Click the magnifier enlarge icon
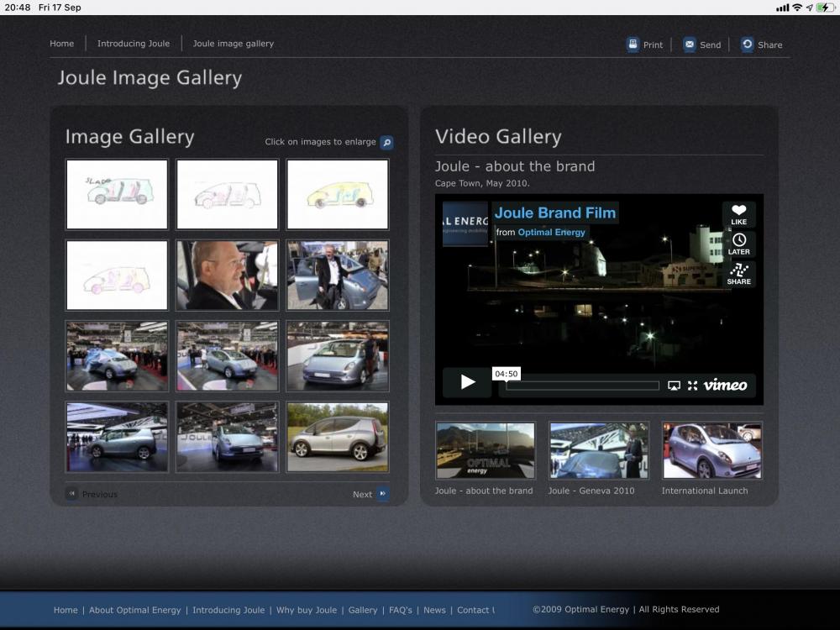 tap(386, 143)
